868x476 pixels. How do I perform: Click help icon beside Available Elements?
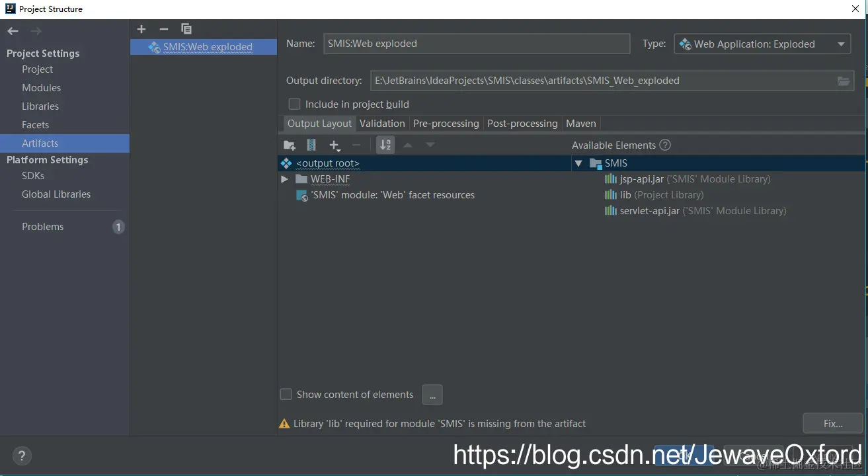pos(666,145)
